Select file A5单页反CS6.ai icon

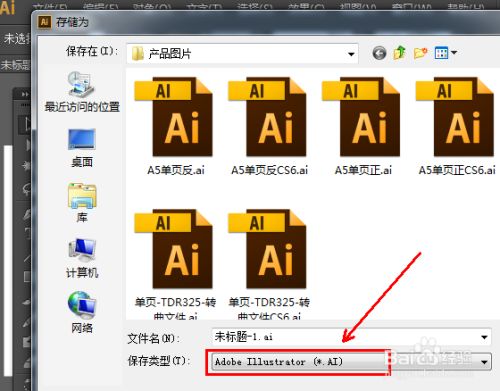click(267, 117)
